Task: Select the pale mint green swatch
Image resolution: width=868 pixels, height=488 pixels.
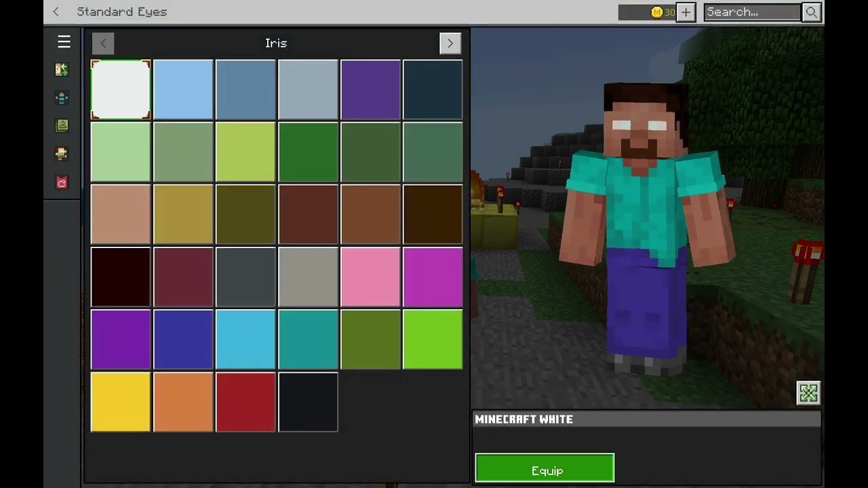Action: (x=121, y=152)
